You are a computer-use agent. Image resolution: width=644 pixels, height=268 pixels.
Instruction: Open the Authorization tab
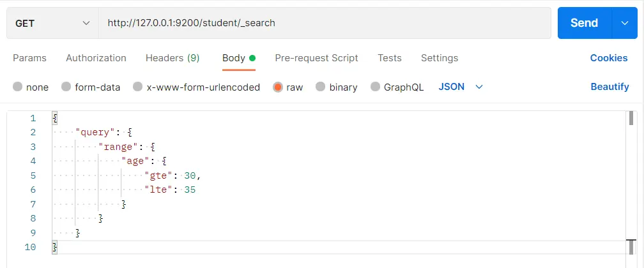click(96, 58)
